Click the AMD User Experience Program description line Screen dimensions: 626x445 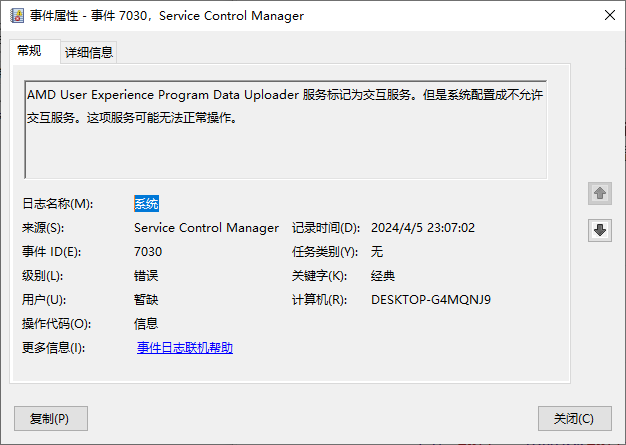[x=285, y=95]
